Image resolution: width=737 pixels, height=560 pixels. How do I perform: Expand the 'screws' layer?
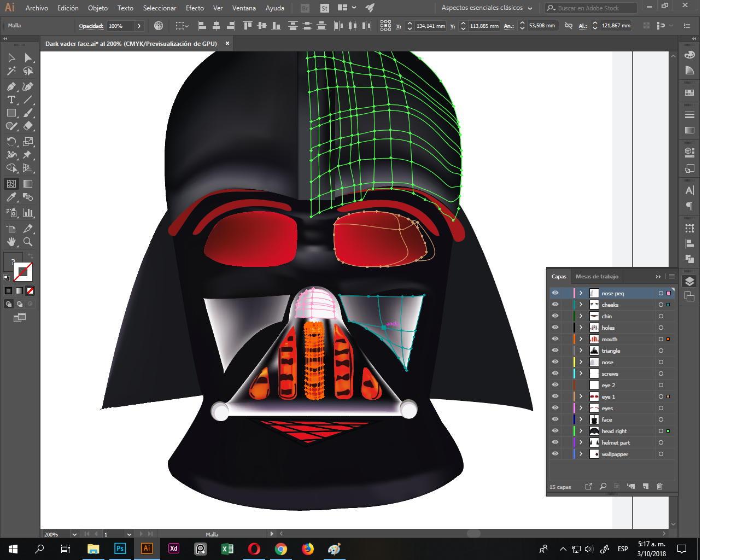click(581, 374)
